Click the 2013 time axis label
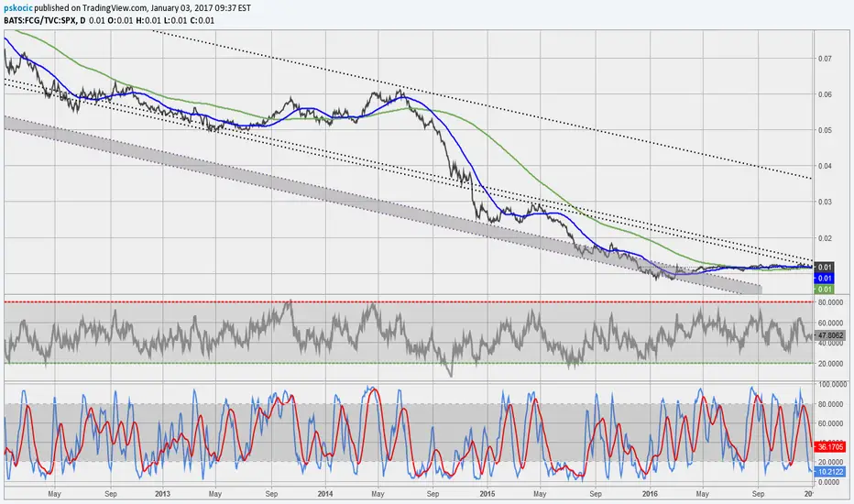This screenshot has width=854, height=504. coord(162,494)
